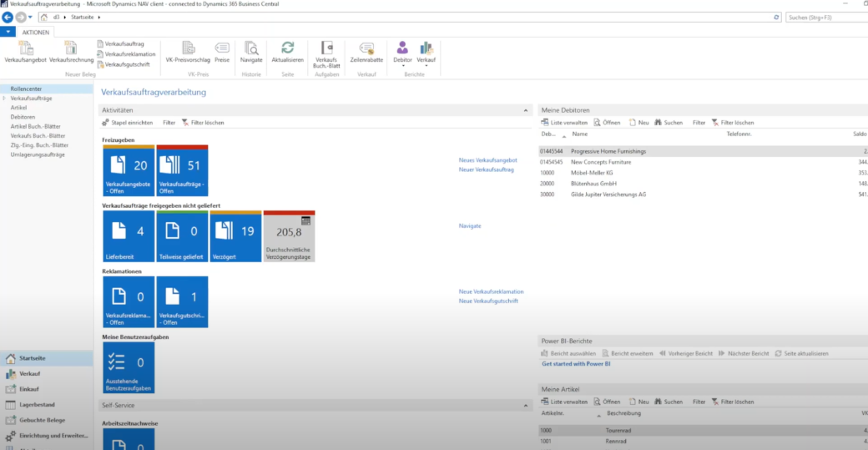The width and height of the screenshot is (868, 450).
Task: Switch to the Verkauf navigation menu
Action: point(47,374)
